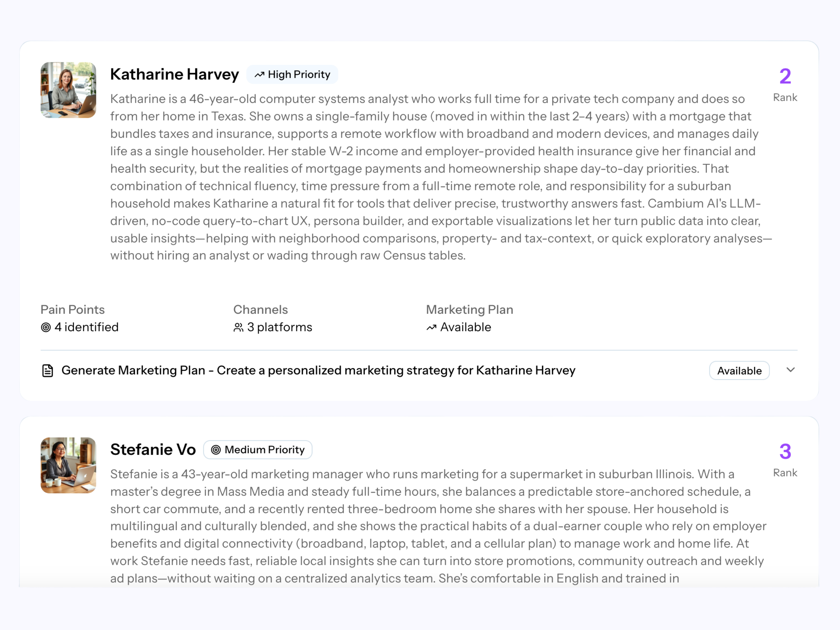Click the trend icon beside Marketing Plan Available
This screenshot has width=840, height=630.
pyautogui.click(x=431, y=327)
